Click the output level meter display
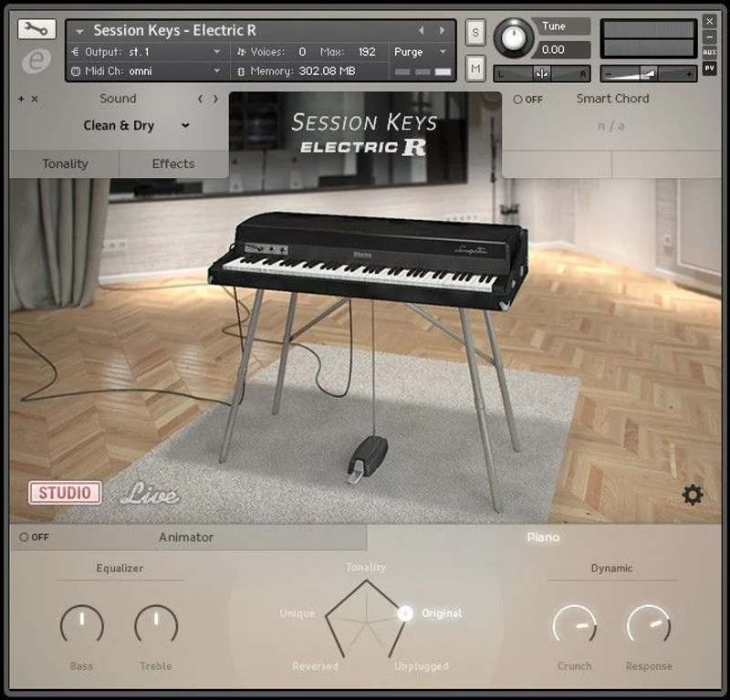 649,38
